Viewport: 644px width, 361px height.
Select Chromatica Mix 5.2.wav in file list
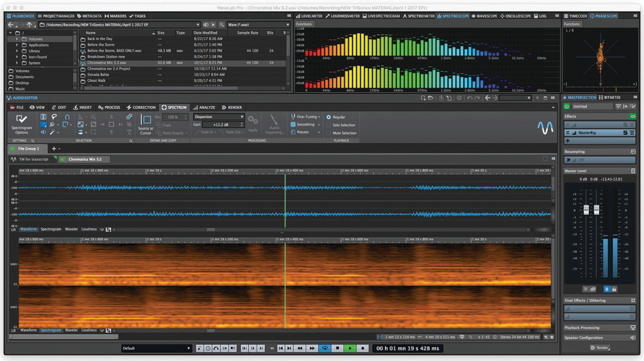(182, 63)
